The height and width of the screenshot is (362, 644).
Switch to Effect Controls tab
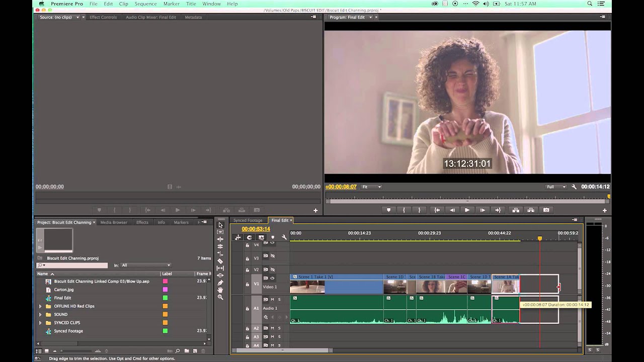point(103,17)
